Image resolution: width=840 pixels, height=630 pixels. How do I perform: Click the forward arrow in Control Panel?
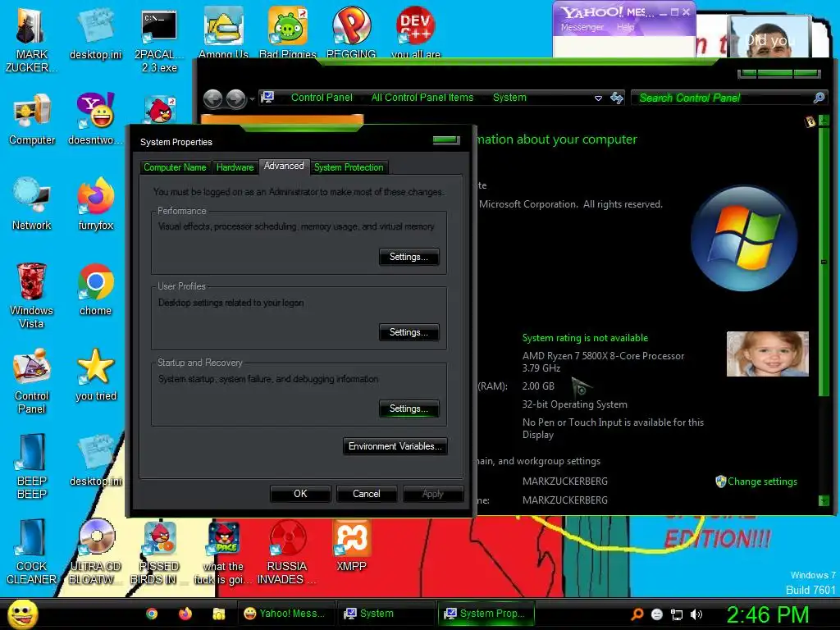235,98
